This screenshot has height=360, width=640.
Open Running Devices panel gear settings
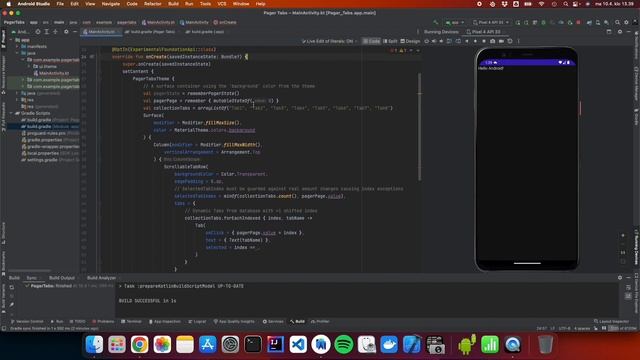pyautogui.click(x=620, y=32)
